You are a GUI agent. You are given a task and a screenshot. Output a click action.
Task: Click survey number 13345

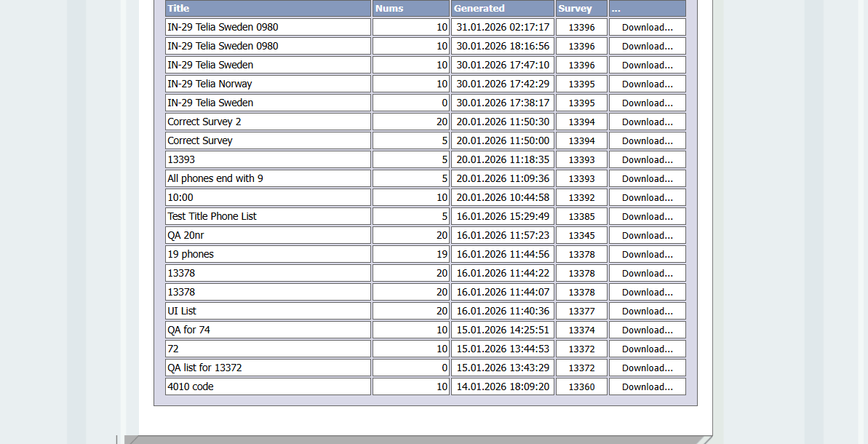click(581, 235)
